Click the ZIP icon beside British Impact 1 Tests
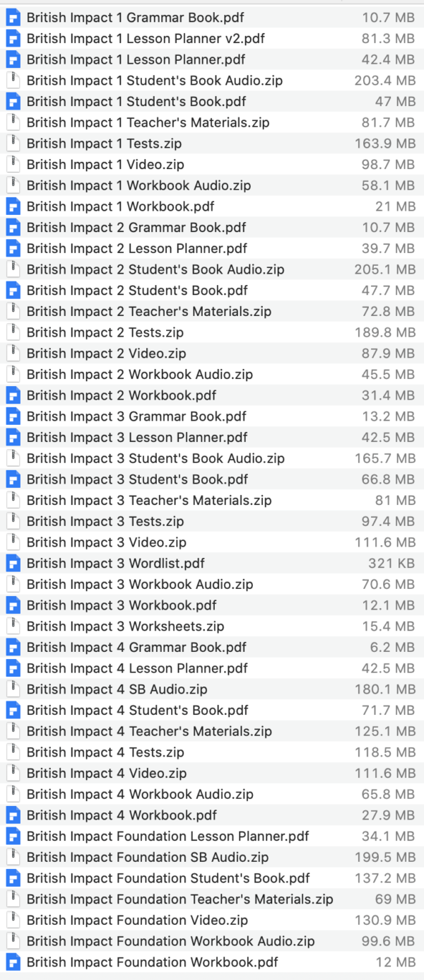424x980 pixels. pos(14,144)
